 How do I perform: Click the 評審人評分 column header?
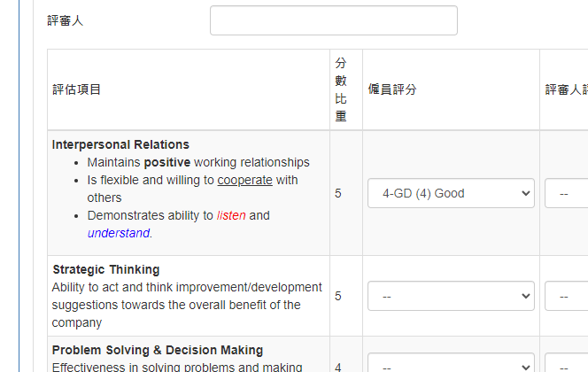[x=566, y=89]
